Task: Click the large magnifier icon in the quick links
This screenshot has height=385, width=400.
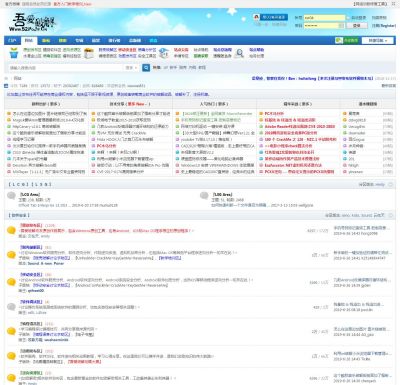Action: pyautogui.click(x=239, y=53)
